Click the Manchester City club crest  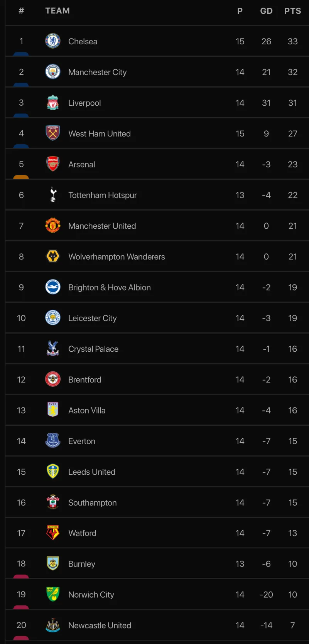pos(53,72)
